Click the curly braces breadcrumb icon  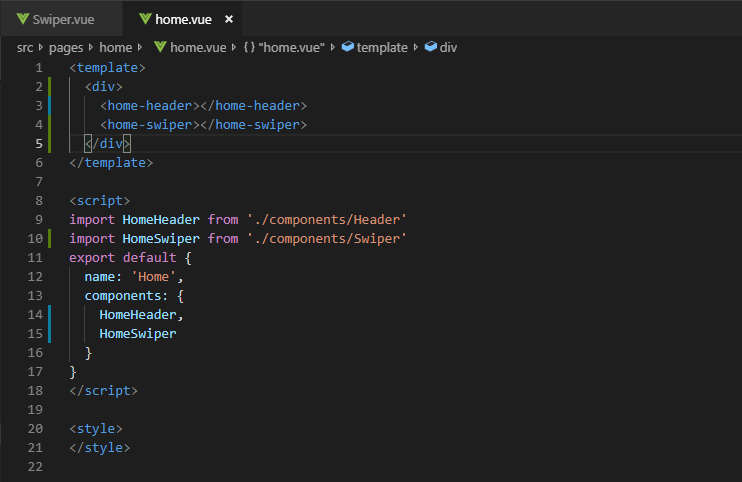click(248, 47)
